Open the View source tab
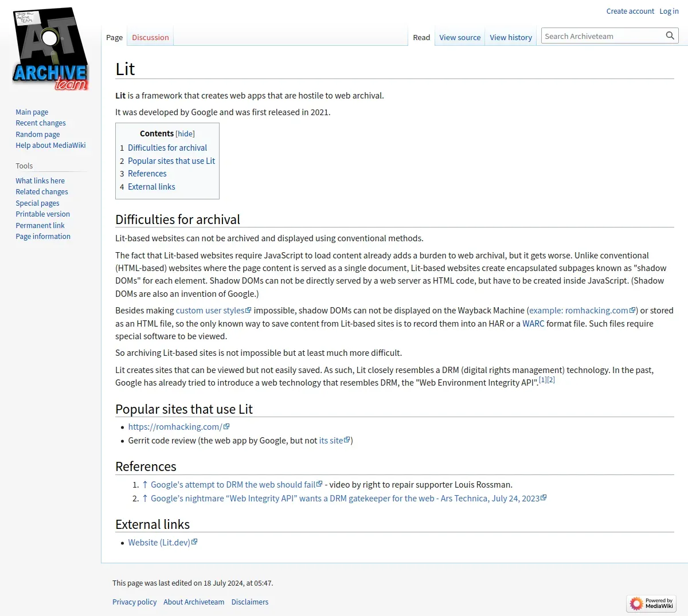This screenshot has width=688, height=616. (460, 37)
